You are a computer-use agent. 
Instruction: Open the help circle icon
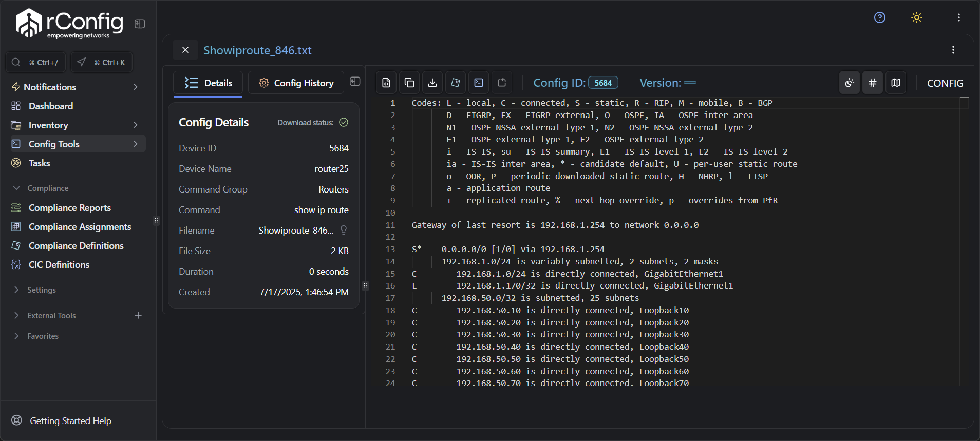(880, 17)
